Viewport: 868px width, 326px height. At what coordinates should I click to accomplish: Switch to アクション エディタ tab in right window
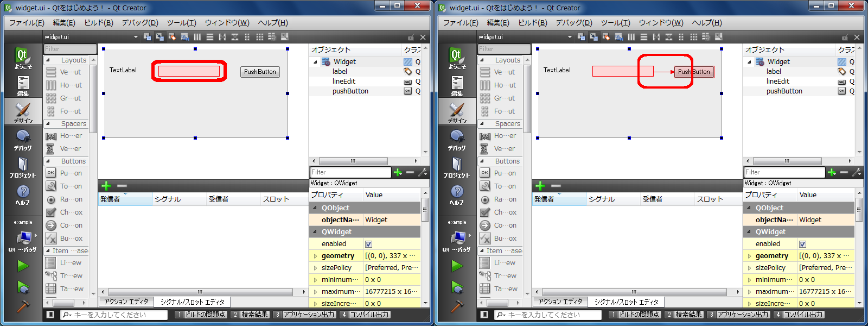(560, 302)
